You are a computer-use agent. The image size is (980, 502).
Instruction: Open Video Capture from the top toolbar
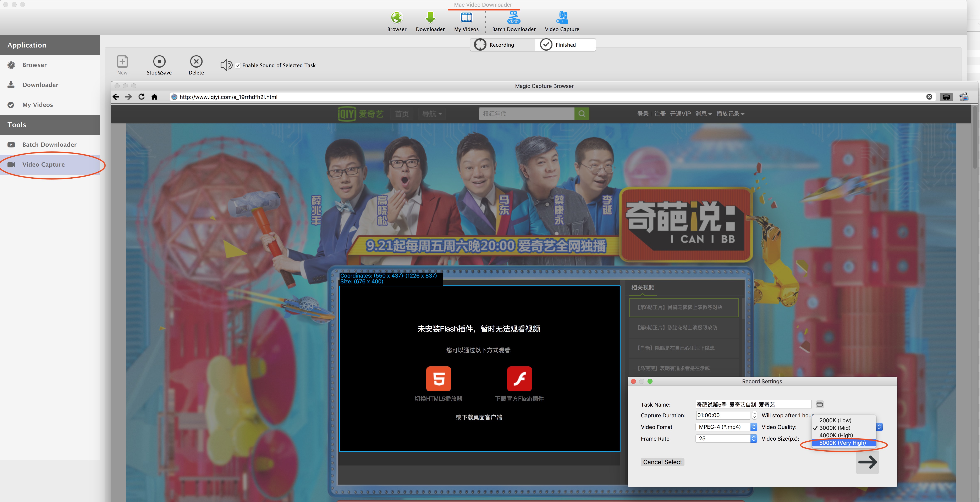(562, 18)
